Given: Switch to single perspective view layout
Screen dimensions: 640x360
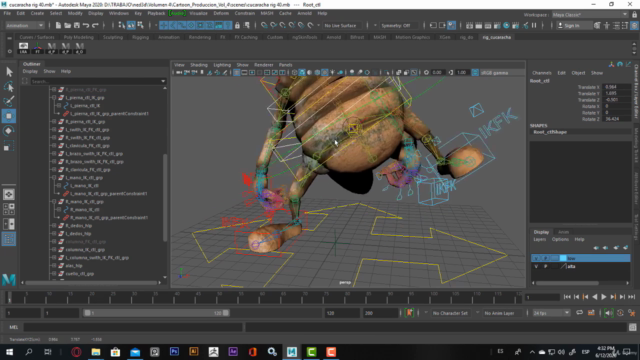Looking at the screenshot, I should tap(9, 194).
